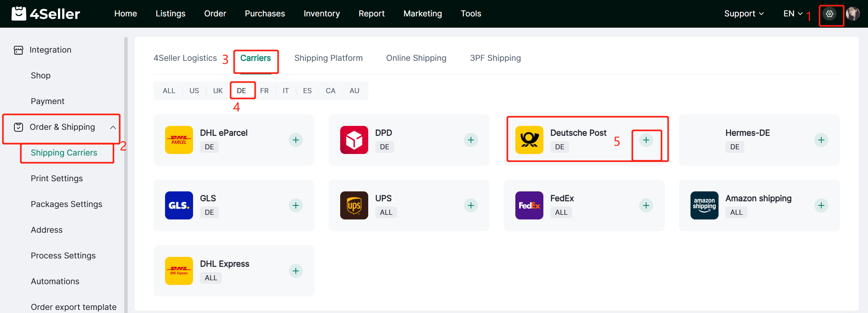Go to Print Settings in sidebar

click(x=57, y=179)
